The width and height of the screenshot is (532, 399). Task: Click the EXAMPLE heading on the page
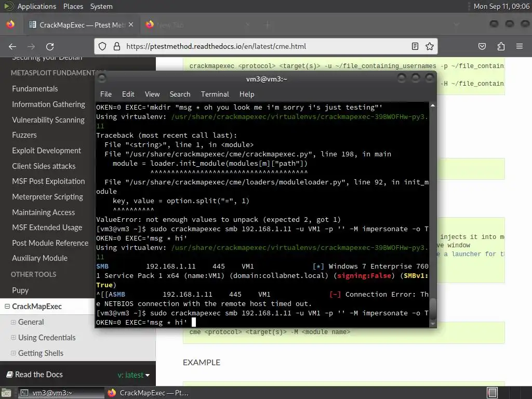click(202, 362)
